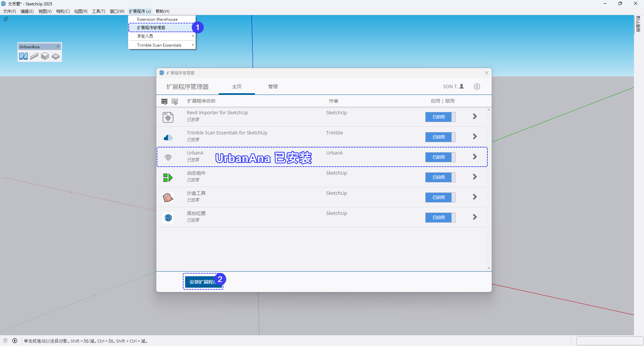644x346 pixels.
Task: Click the Sandbox Tools (沙盒工具) icon
Action: coord(168,198)
